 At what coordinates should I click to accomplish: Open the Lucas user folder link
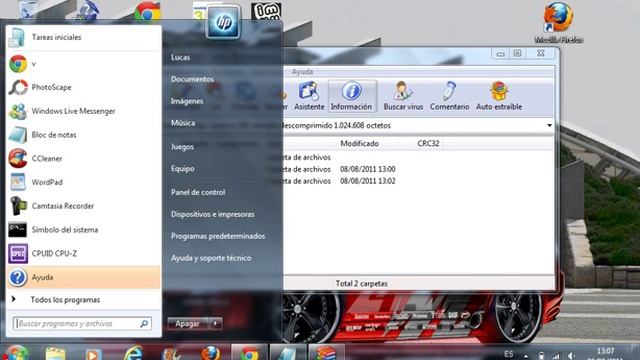point(180,57)
